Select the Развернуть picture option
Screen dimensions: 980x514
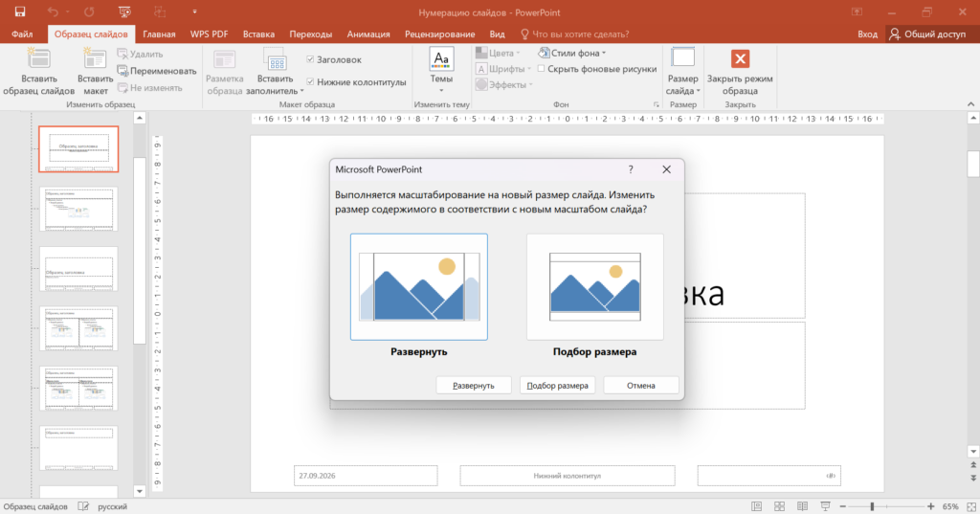pos(419,287)
